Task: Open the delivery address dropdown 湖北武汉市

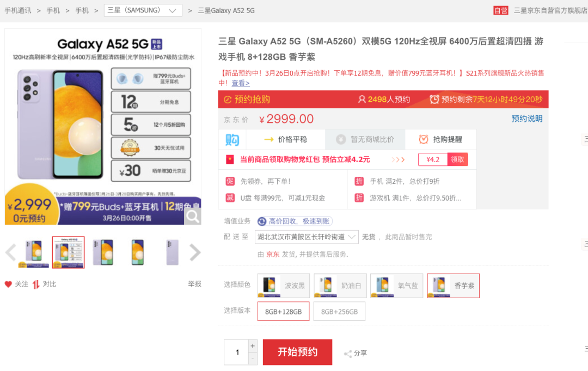Action: pos(307,237)
